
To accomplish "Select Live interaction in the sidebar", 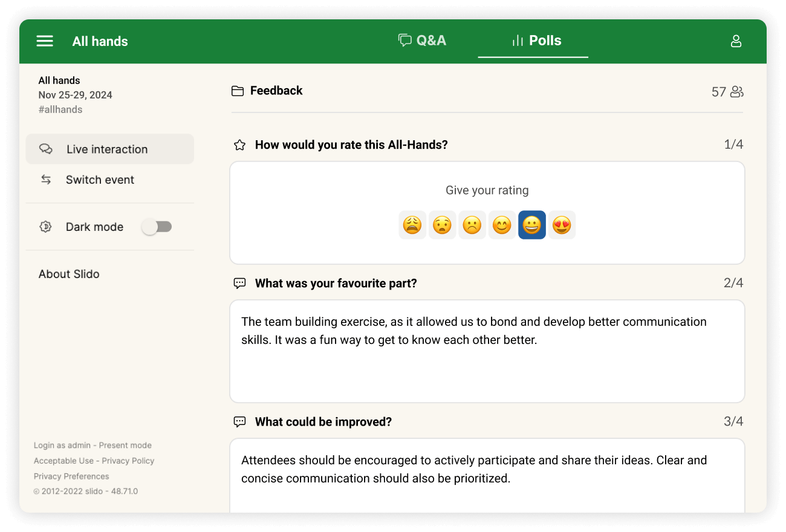I will point(106,149).
